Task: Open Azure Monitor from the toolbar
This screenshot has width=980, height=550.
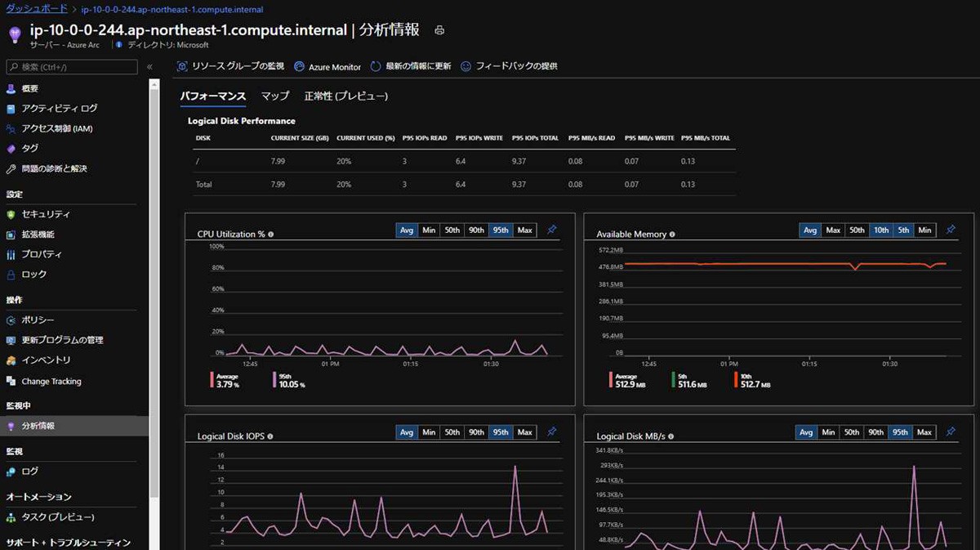Action: pyautogui.click(x=327, y=66)
